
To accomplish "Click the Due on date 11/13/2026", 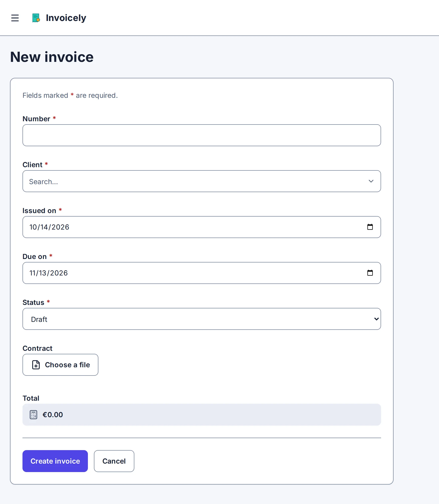I will click(x=48, y=273).
